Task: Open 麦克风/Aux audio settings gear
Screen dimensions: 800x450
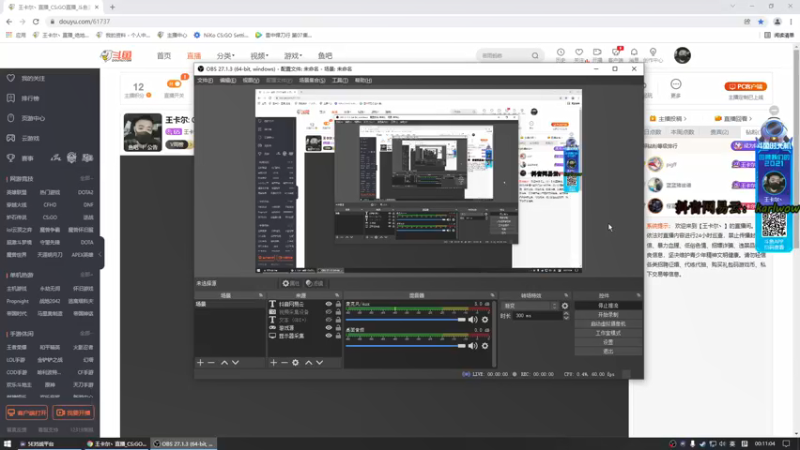Action: pyautogui.click(x=485, y=319)
